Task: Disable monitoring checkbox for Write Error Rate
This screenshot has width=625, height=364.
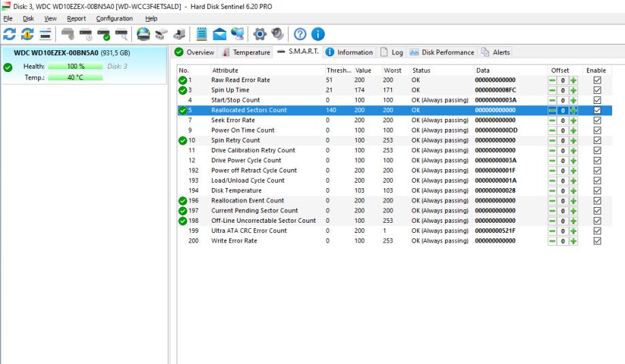Action: coord(597,241)
